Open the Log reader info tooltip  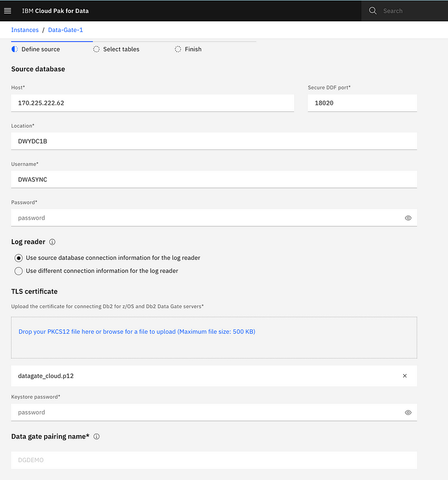tap(52, 242)
